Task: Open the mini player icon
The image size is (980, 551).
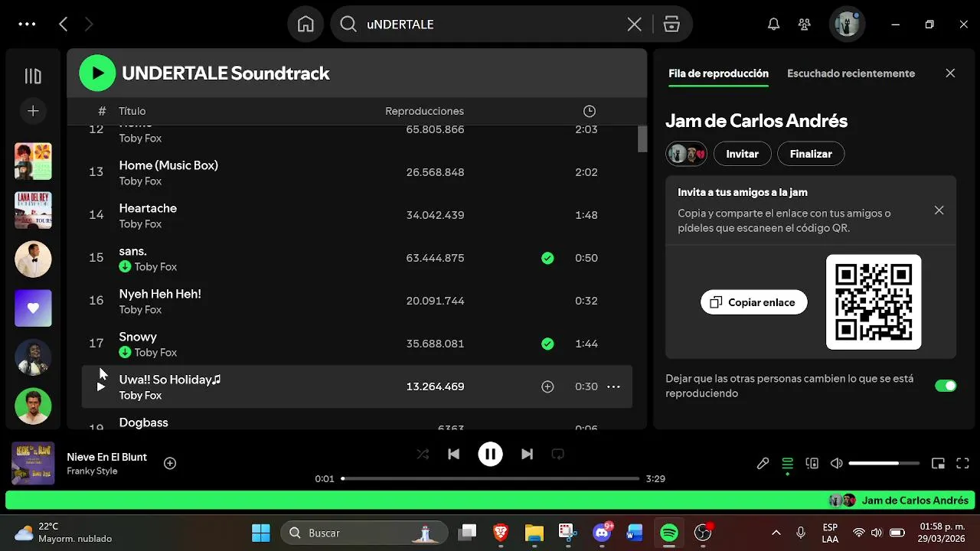Action: click(x=938, y=463)
